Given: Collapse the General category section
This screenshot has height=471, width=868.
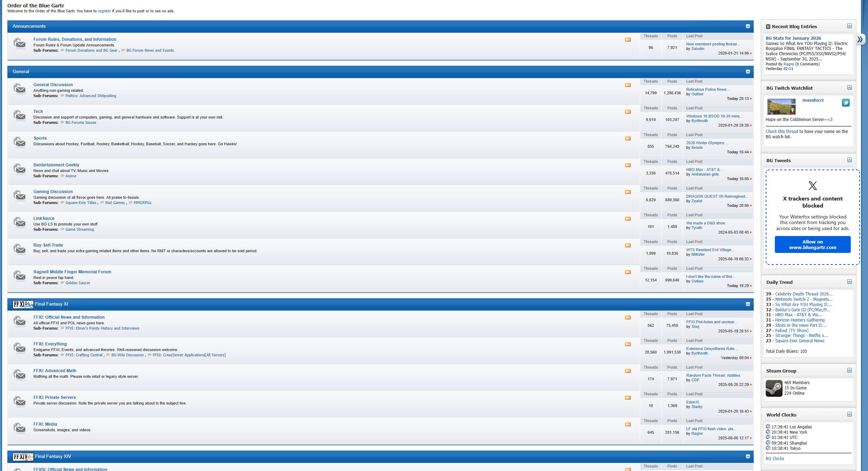Looking at the screenshot, I should click(748, 72).
